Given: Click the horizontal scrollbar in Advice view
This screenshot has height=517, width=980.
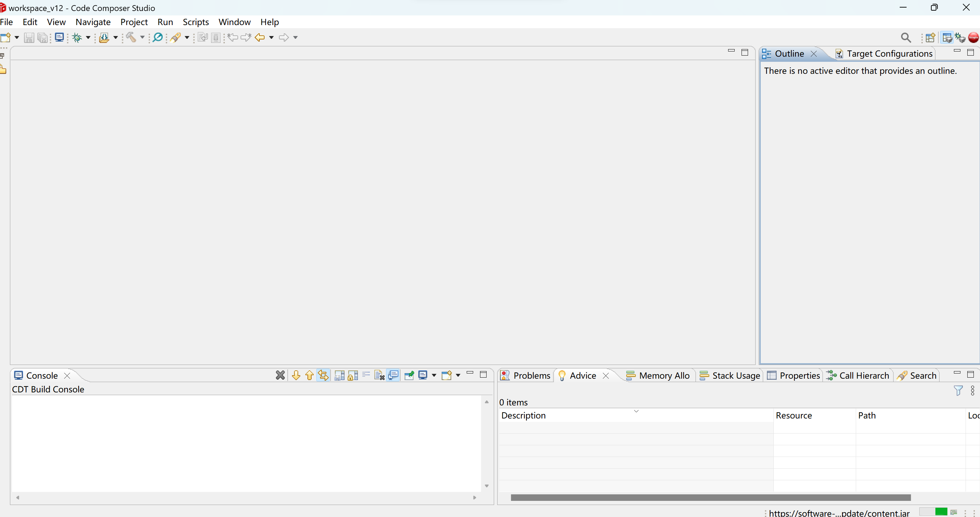Looking at the screenshot, I should pos(710,497).
